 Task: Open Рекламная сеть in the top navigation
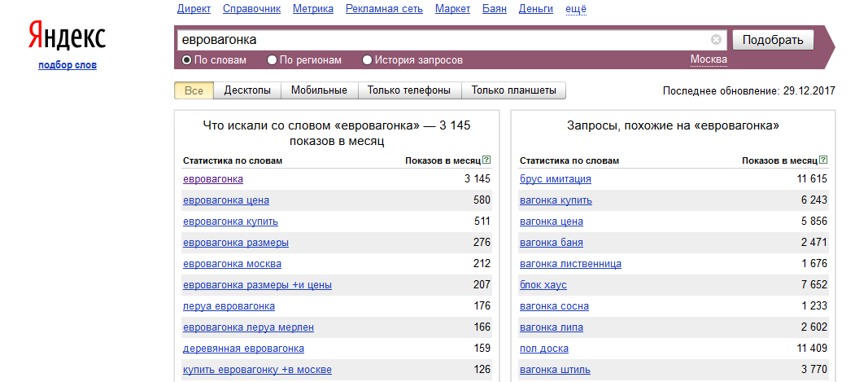pyautogui.click(x=384, y=9)
